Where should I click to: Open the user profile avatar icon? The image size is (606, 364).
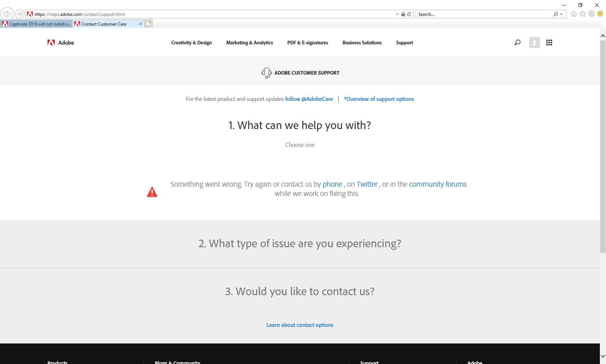tap(534, 43)
